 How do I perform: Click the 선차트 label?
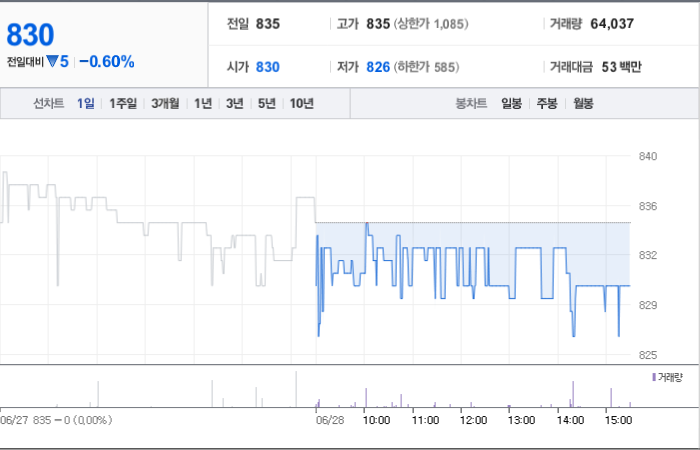(x=49, y=104)
